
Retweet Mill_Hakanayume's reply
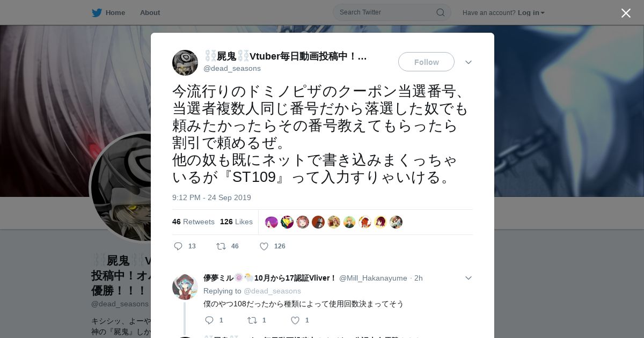click(x=252, y=320)
